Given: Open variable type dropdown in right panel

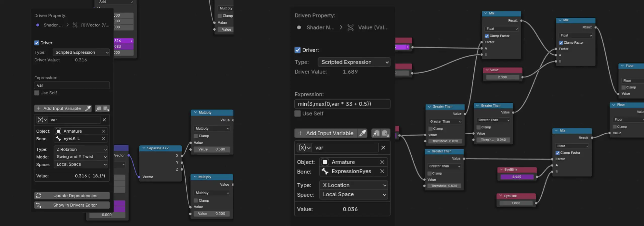Looking at the screenshot, I should coord(305,148).
